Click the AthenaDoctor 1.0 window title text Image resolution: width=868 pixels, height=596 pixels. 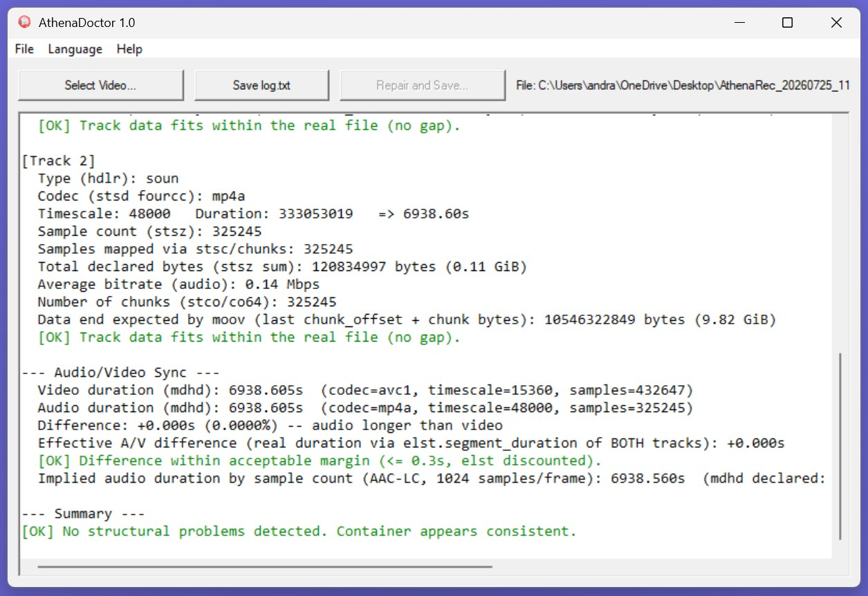[x=86, y=23]
